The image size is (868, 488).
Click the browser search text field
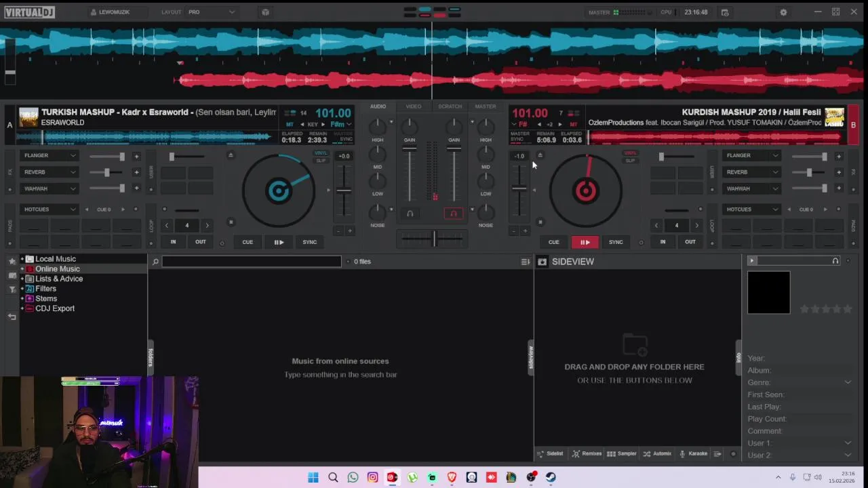pos(251,262)
